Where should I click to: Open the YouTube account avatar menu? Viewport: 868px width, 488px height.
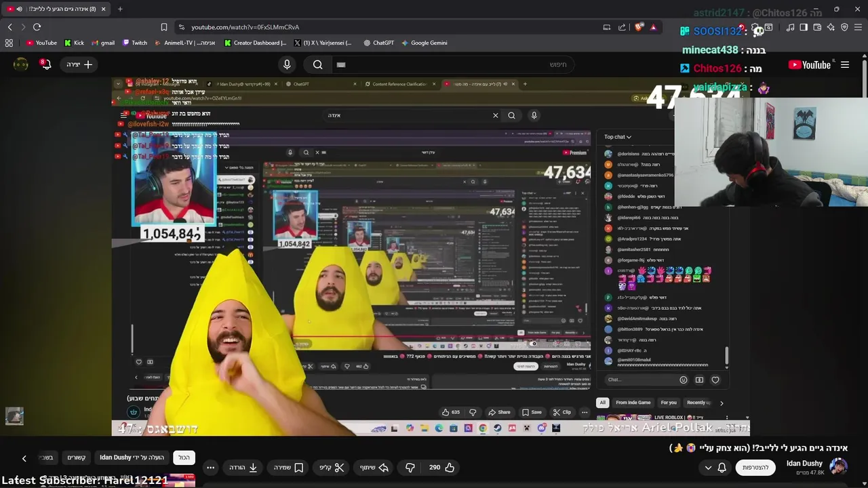tap(21, 64)
